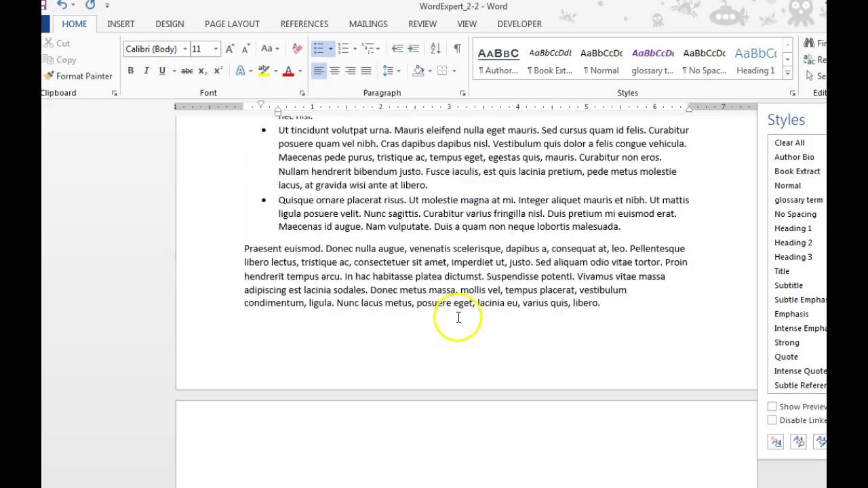
Task: Open the font color dropdown arrow
Action: point(300,70)
